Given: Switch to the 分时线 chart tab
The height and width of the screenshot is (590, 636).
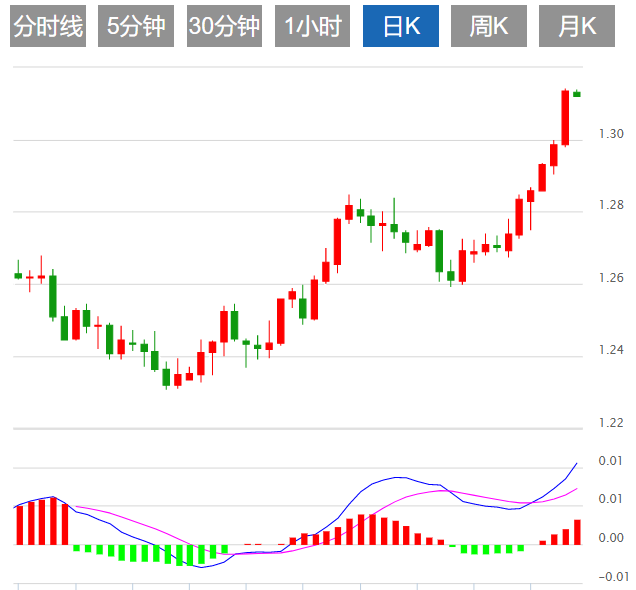Looking at the screenshot, I should [48, 26].
